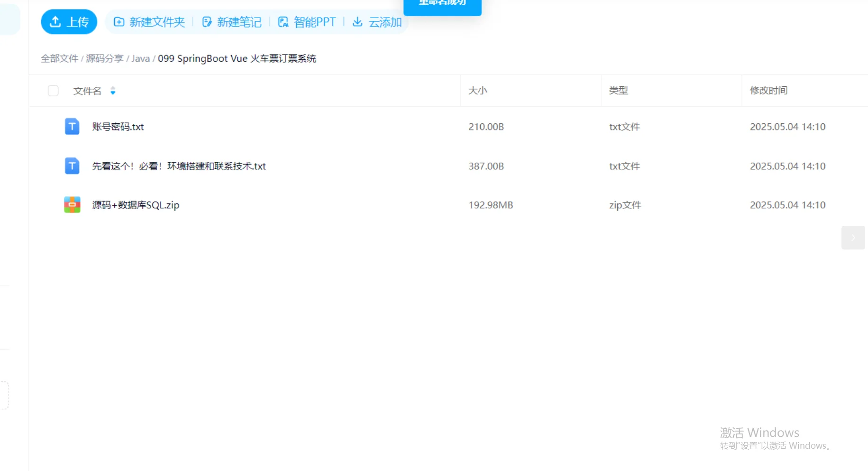Open the file 先看这个！必看！环境搭建和联系技术.txt
The width and height of the screenshot is (868, 471).
[x=179, y=166]
